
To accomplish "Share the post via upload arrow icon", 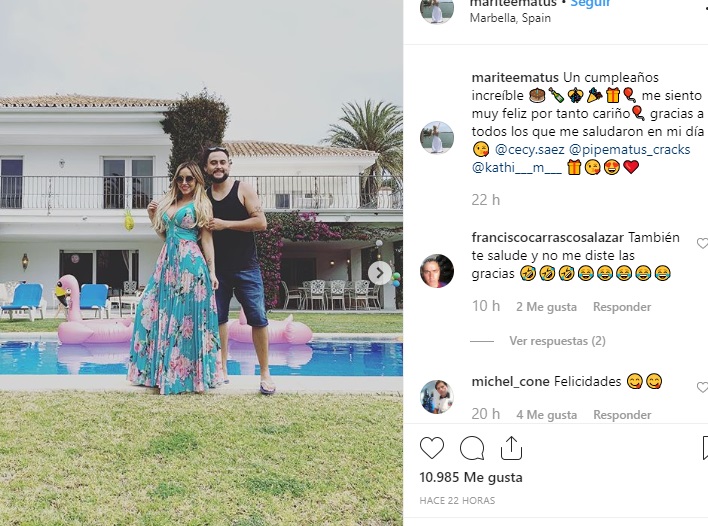I will click(512, 448).
